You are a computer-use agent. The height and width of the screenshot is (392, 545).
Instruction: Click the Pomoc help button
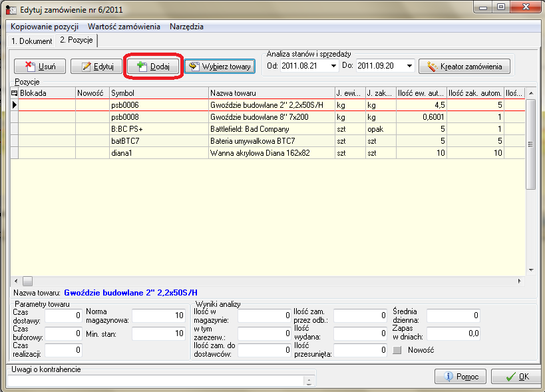460,377
